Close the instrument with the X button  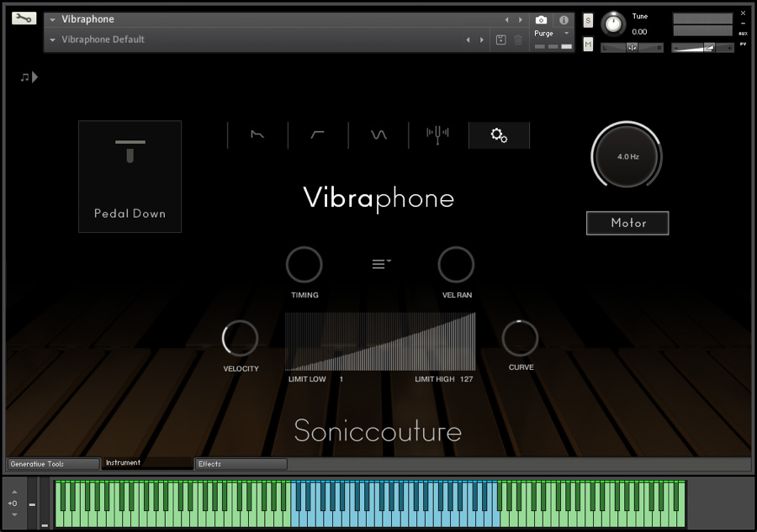743,13
